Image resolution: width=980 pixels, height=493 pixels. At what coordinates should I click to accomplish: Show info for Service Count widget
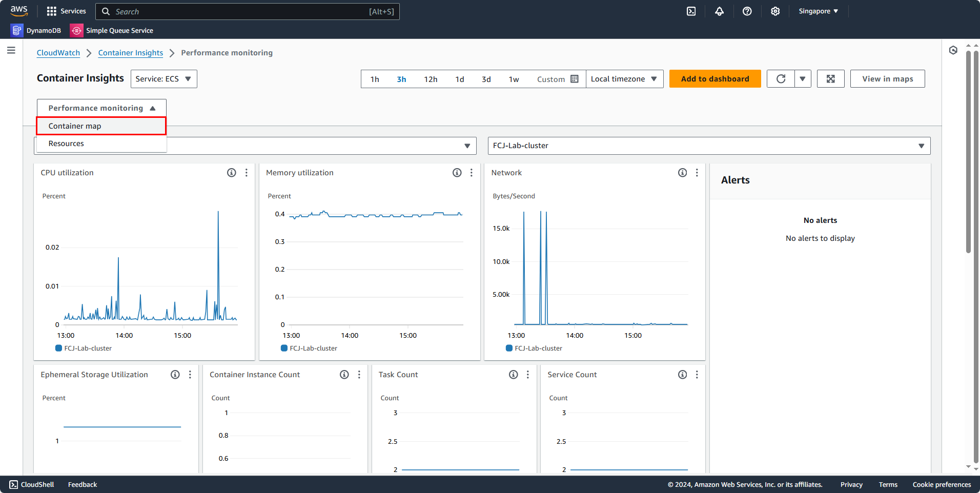pyautogui.click(x=683, y=375)
